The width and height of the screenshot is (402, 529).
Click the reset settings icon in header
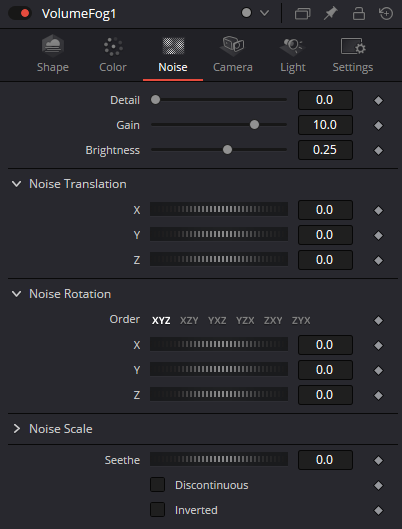tap(386, 13)
